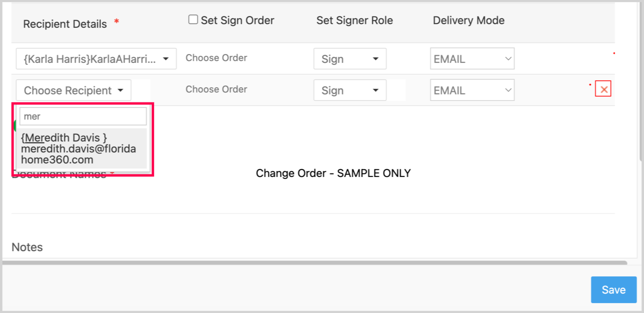Click the horizontal scrollbar above Save
This screenshot has height=313, width=644.
click(315, 263)
